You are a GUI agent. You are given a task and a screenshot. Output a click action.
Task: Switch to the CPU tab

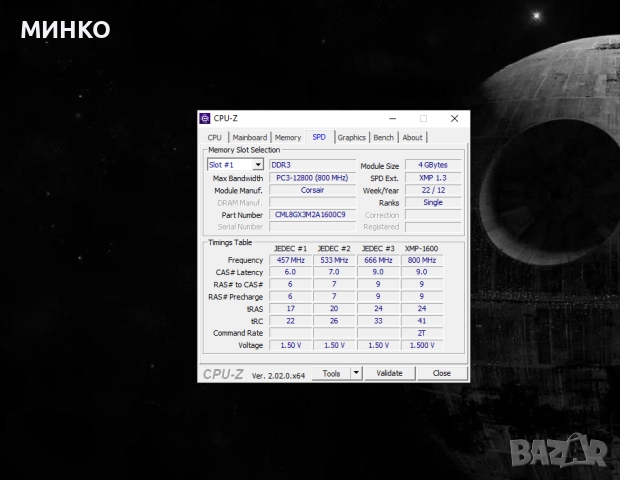(214, 137)
